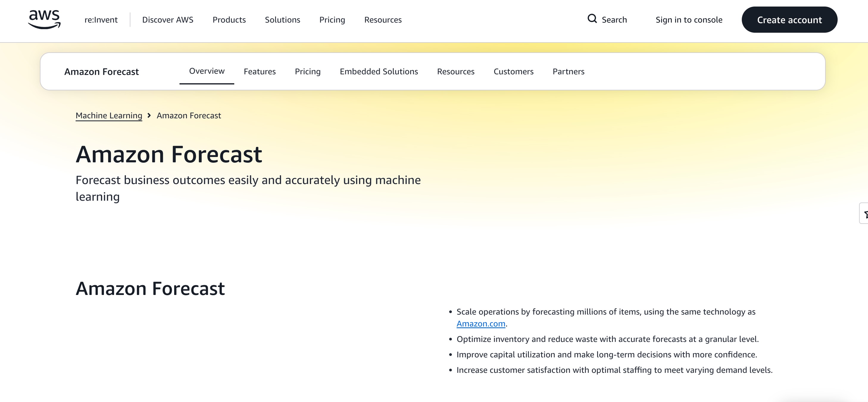Screen dimensions: 868x402
Task: Go to the Partners tab
Action: (569, 72)
